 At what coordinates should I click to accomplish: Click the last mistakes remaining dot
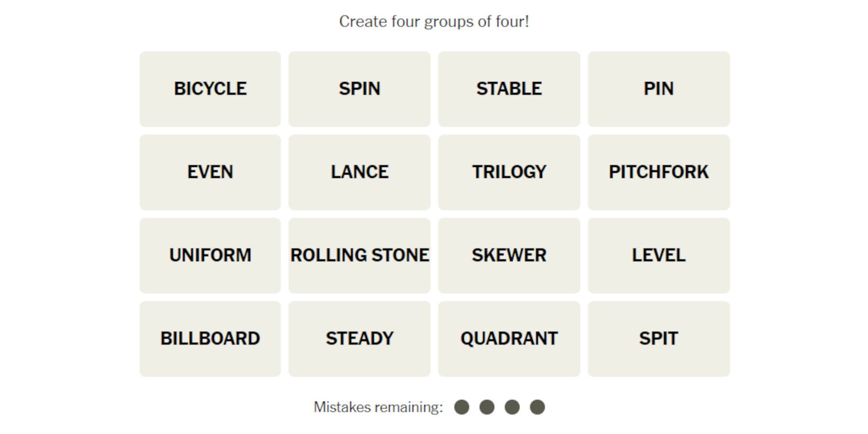(x=537, y=407)
